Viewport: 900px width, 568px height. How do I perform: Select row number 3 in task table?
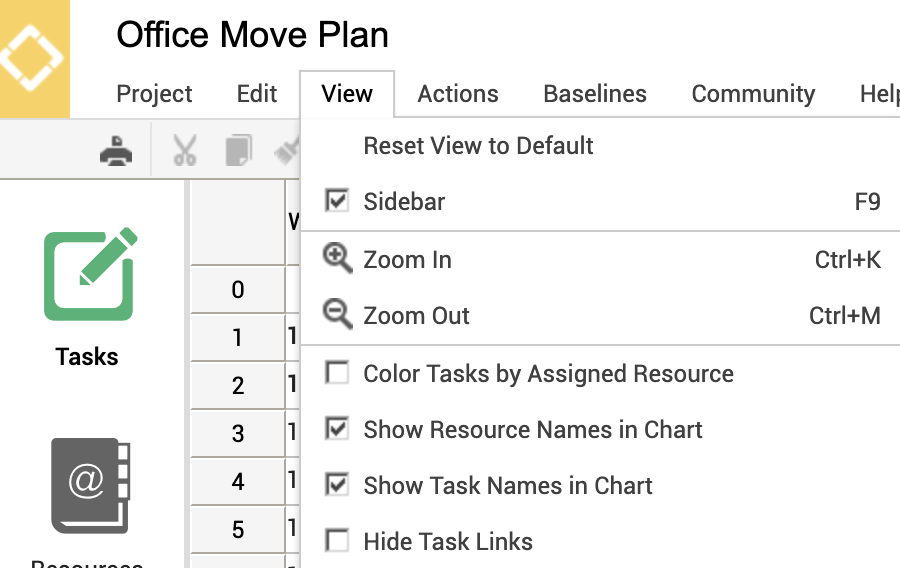coord(238,434)
